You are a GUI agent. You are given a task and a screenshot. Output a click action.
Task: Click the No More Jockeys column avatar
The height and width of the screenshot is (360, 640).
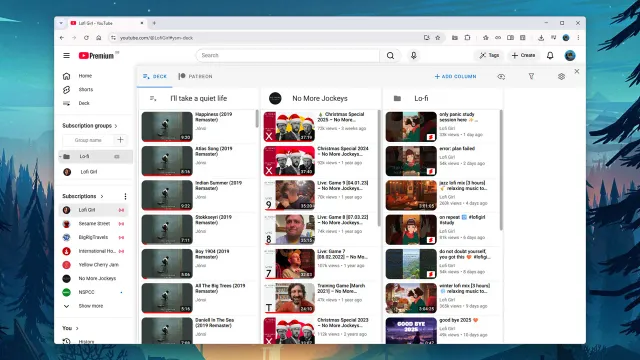(275, 98)
